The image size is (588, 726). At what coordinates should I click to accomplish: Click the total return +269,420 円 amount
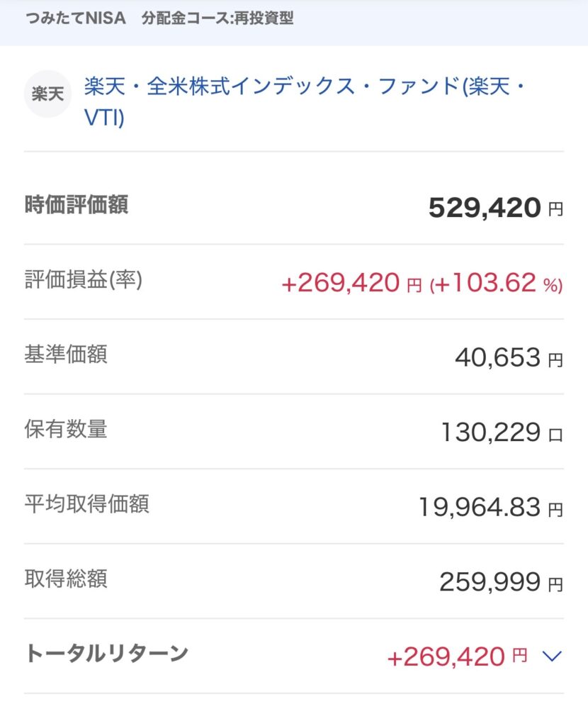tap(457, 657)
